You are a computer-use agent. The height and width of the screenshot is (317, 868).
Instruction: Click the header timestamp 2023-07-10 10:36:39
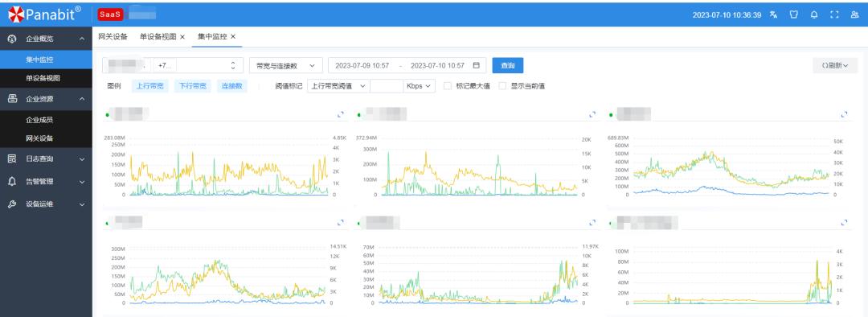click(x=727, y=15)
